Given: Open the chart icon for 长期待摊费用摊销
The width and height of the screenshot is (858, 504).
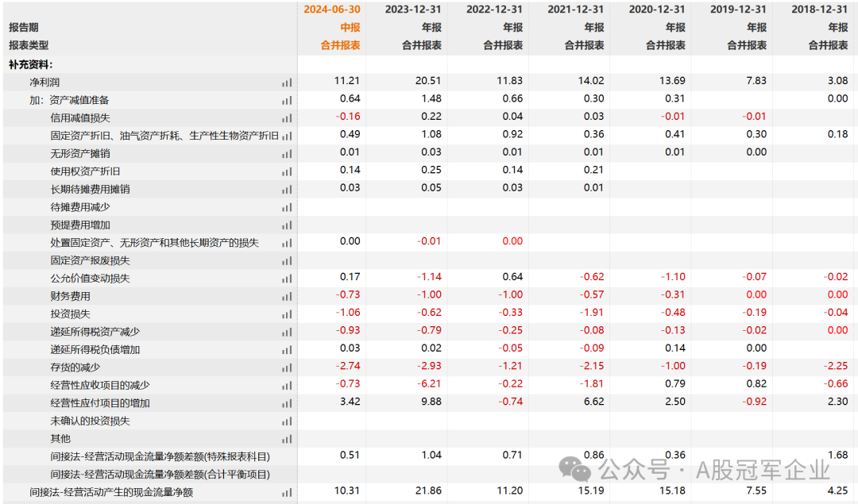Looking at the screenshot, I should tap(287, 190).
